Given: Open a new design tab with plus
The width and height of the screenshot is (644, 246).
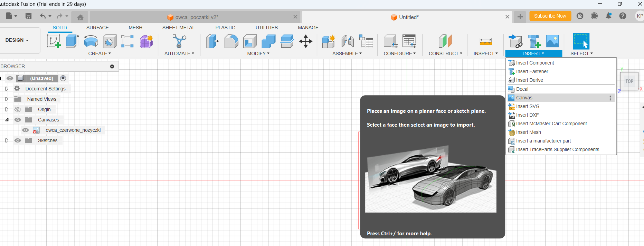Looking at the screenshot, I should point(520,17).
